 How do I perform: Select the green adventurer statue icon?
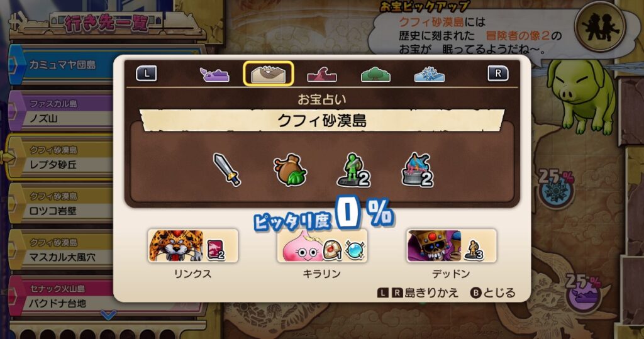point(353,170)
